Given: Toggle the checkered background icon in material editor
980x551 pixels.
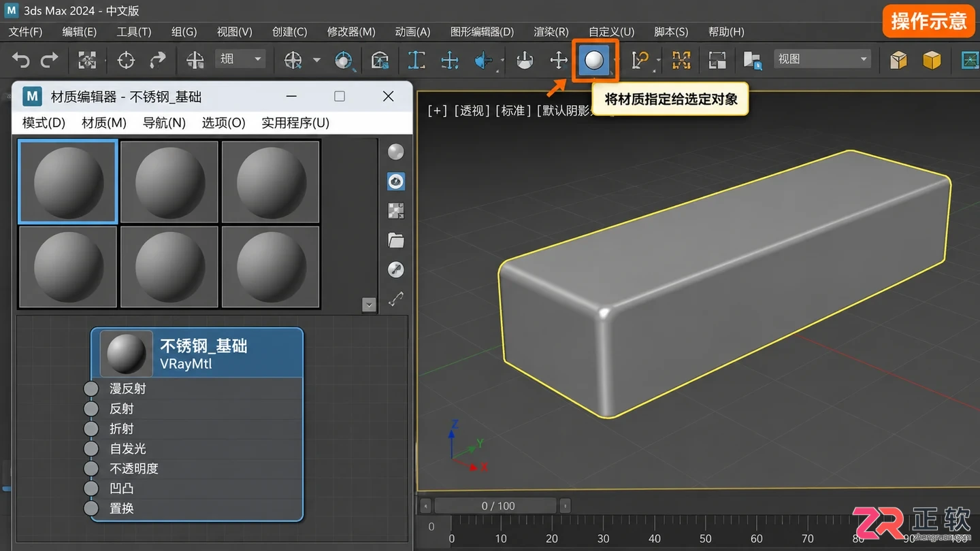Looking at the screenshot, I should tap(395, 210).
